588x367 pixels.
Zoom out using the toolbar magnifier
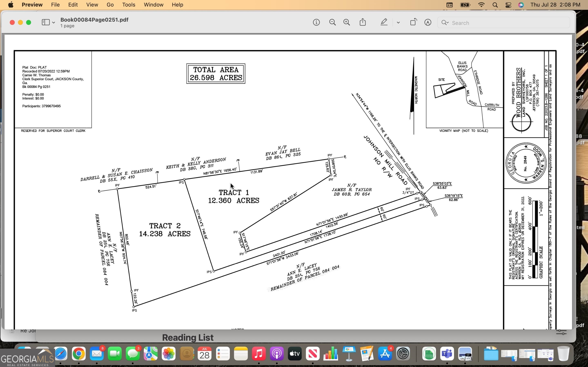[x=332, y=23]
